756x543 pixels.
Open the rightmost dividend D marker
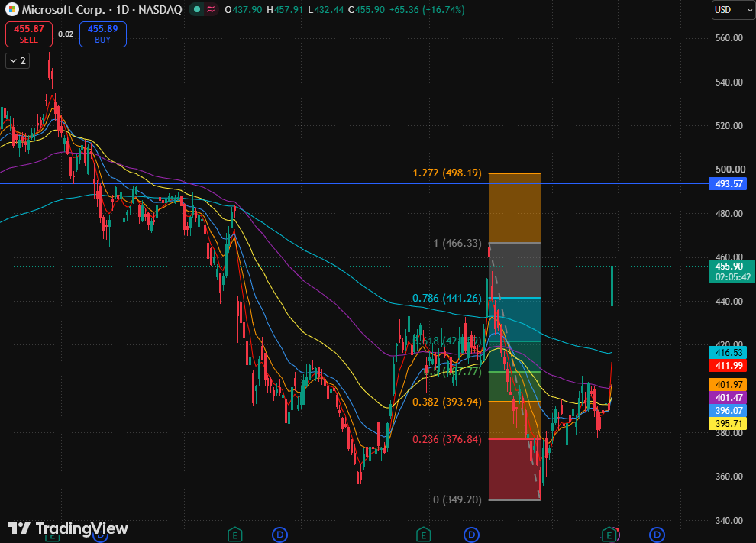pos(657,535)
